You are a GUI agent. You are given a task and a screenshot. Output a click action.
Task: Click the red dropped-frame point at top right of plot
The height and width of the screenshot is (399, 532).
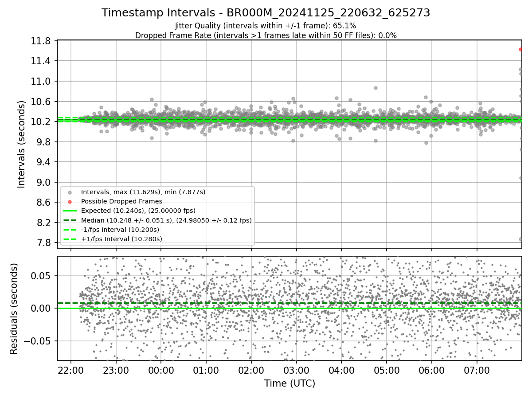(x=520, y=49)
